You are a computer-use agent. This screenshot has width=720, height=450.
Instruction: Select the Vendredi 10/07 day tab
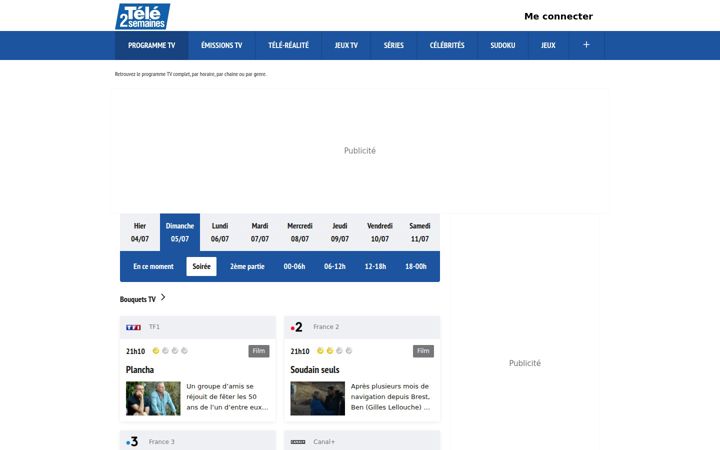[380, 232]
